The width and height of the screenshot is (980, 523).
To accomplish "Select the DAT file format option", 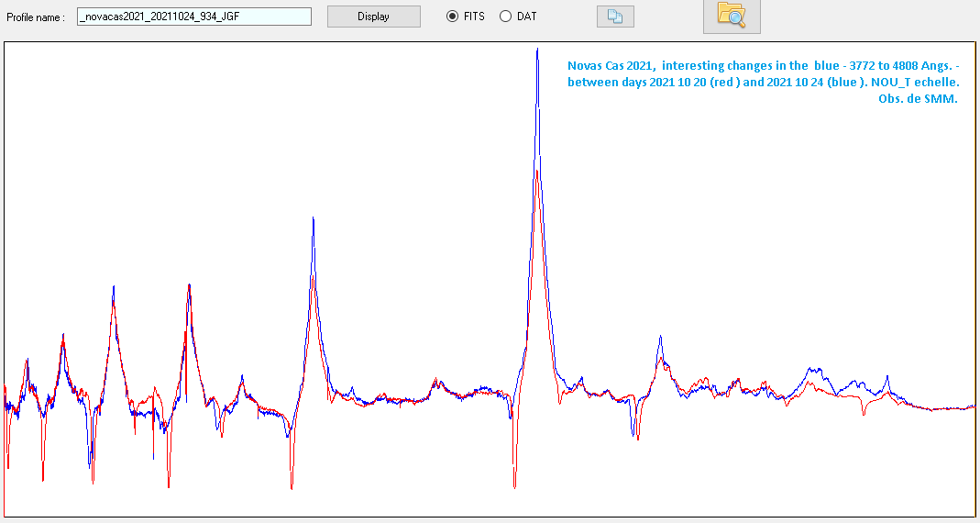I will click(x=505, y=17).
